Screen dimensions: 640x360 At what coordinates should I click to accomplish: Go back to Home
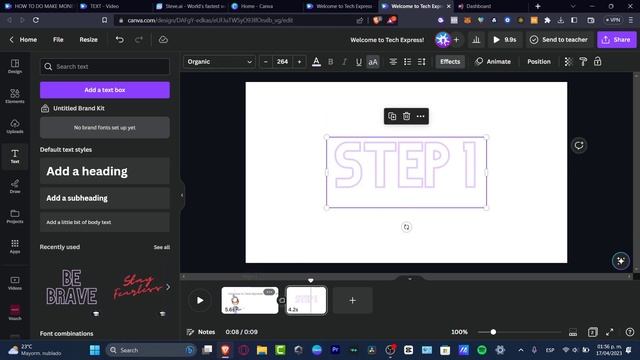point(23,40)
